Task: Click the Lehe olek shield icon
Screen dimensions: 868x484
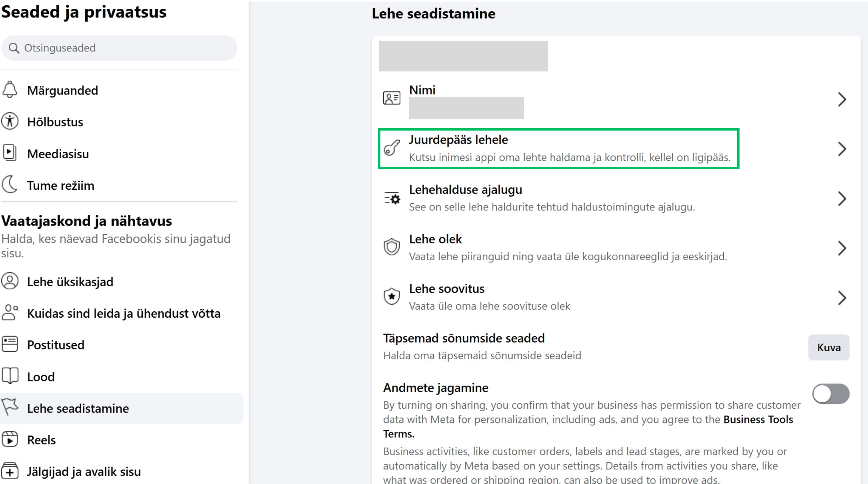Action: (392, 247)
